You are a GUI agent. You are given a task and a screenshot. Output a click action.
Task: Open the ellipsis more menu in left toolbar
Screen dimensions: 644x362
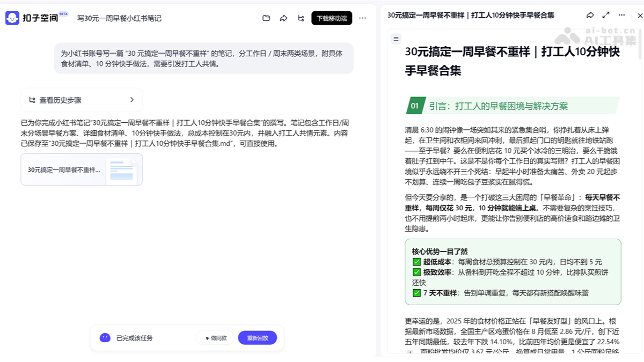tap(363, 18)
